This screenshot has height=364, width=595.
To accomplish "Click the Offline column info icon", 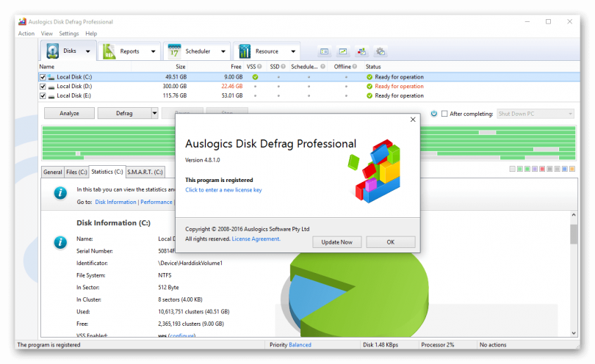I will (354, 66).
